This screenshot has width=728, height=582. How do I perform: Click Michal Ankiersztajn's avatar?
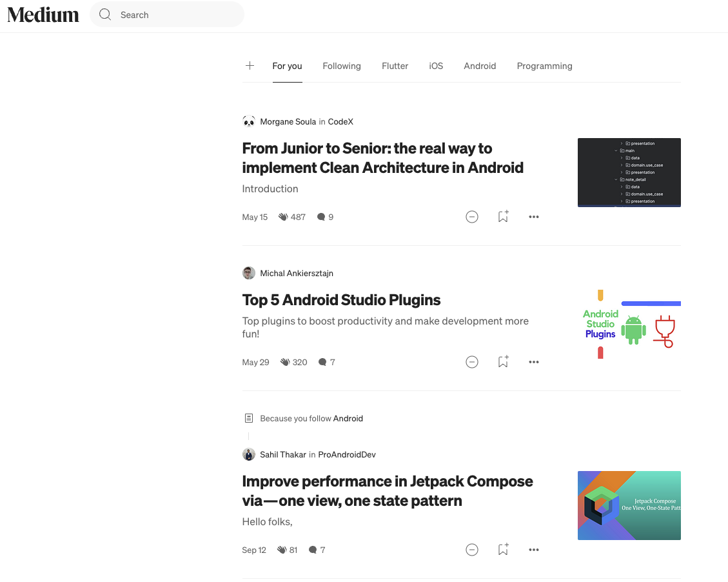click(249, 273)
